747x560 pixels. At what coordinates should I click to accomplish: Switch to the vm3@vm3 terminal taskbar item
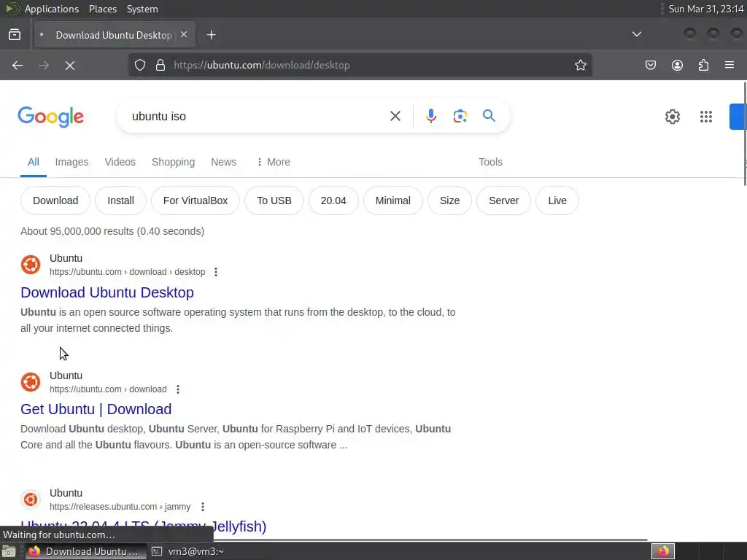pyautogui.click(x=189, y=551)
